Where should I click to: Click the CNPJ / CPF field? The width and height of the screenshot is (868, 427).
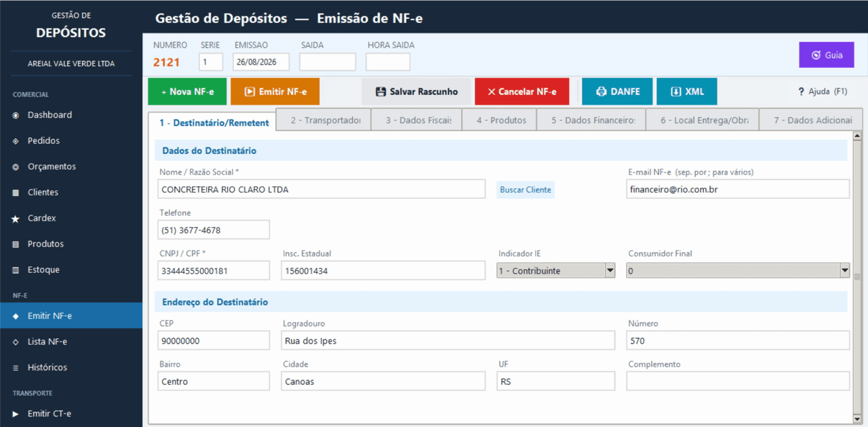click(x=214, y=271)
